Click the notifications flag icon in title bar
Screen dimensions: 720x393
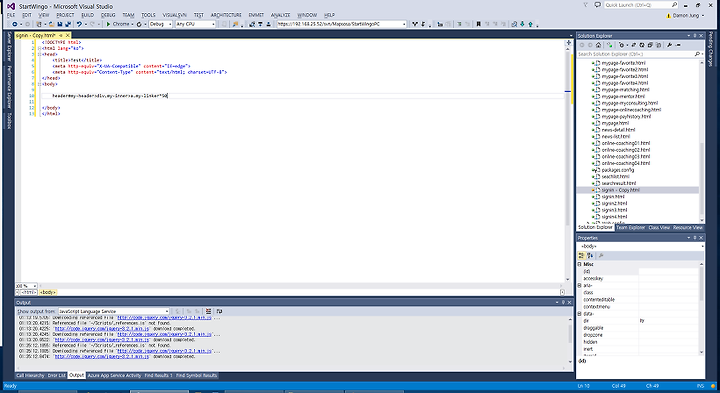[585, 5]
